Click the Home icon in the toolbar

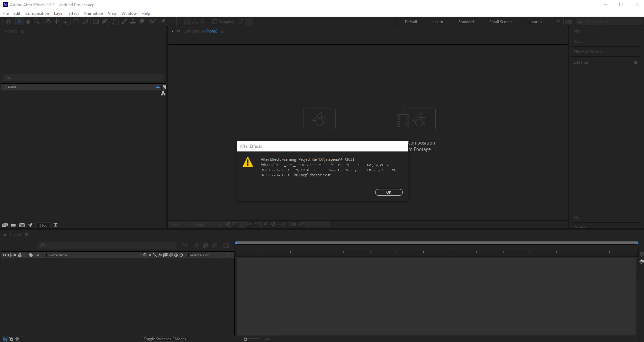point(8,21)
